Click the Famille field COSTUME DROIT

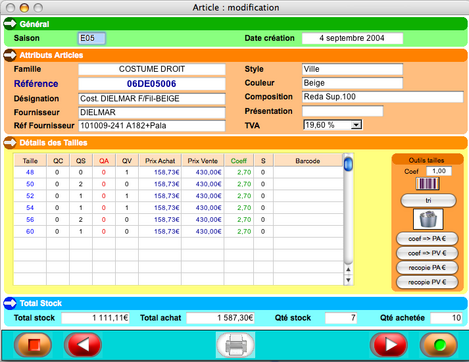[152, 69]
